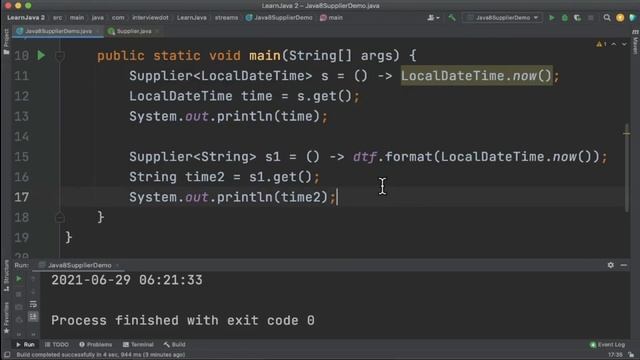Click 2021-06-29 06:21:33 console output
This screenshot has height=360, width=640.
click(127, 280)
